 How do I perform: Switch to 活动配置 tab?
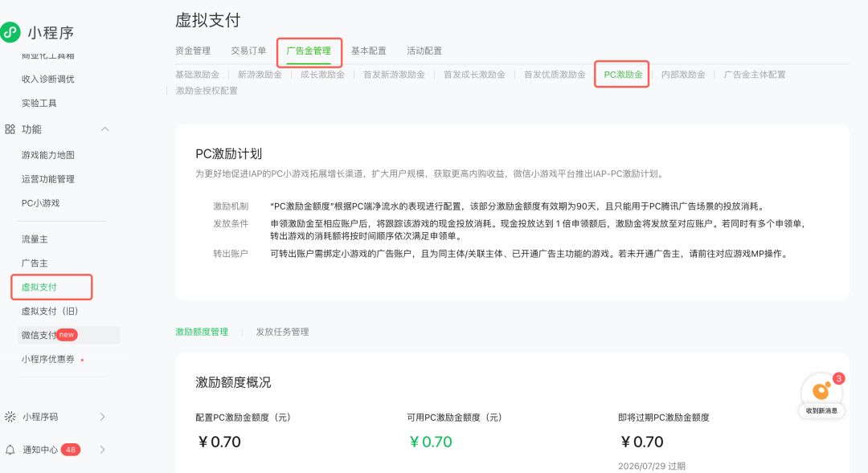pyautogui.click(x=424, y=51)
